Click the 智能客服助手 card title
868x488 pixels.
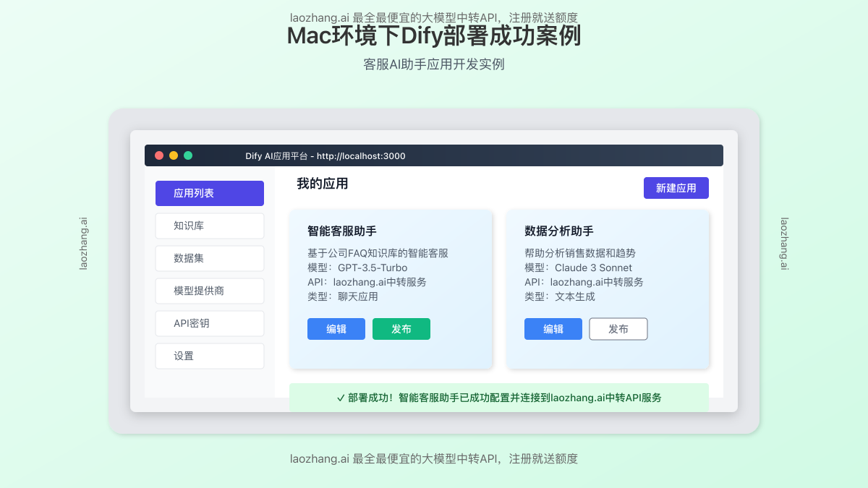pos(342,231)
